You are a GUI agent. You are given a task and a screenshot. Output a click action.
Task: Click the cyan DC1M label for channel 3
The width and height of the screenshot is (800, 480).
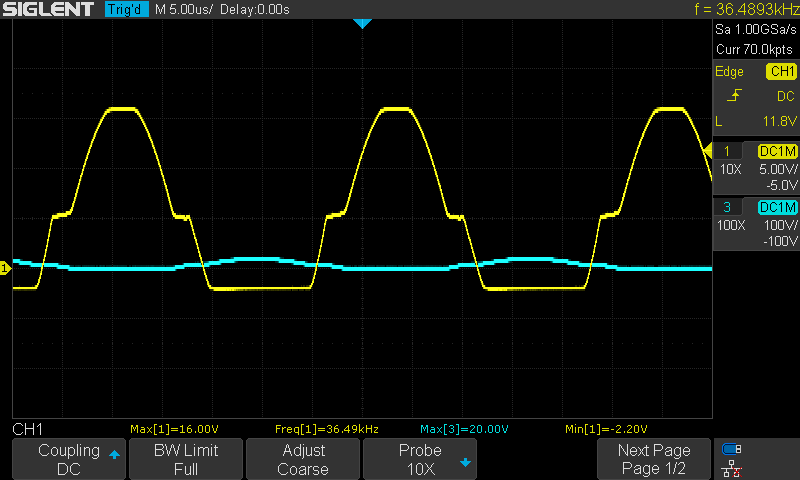point(778,207)
